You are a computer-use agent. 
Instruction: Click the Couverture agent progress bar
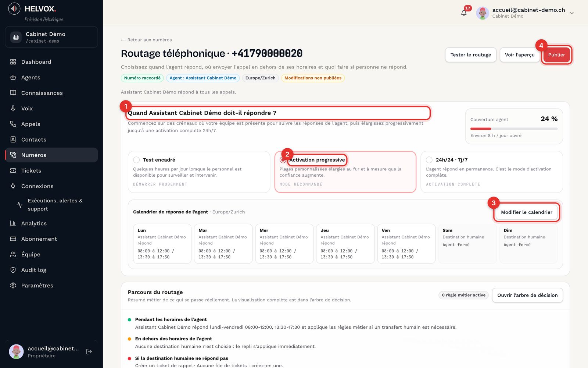514,129
